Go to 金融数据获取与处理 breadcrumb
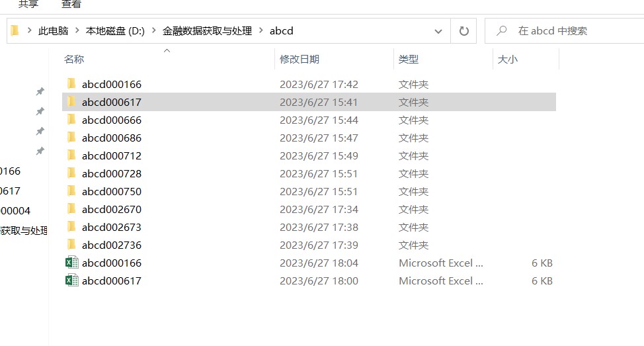644x346 pixels. pyautogui.click(x=207, y=31)
